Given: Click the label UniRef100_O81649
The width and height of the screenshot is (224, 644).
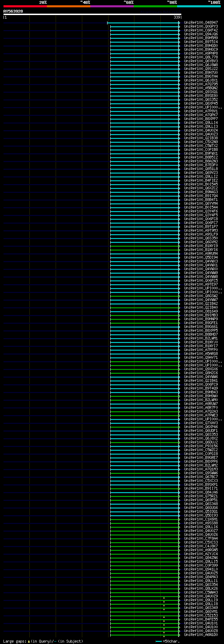Looking at the screenshot, I should [x=201, y=311].
